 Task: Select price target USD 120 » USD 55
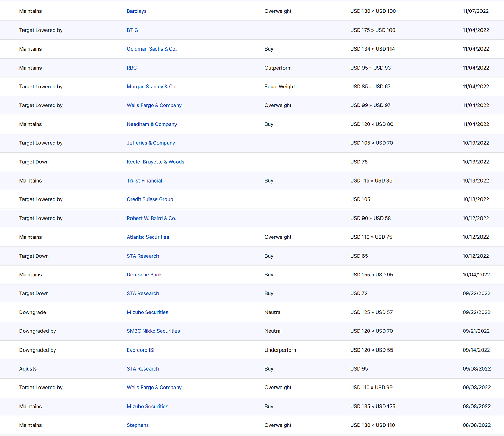coord(371,350)
